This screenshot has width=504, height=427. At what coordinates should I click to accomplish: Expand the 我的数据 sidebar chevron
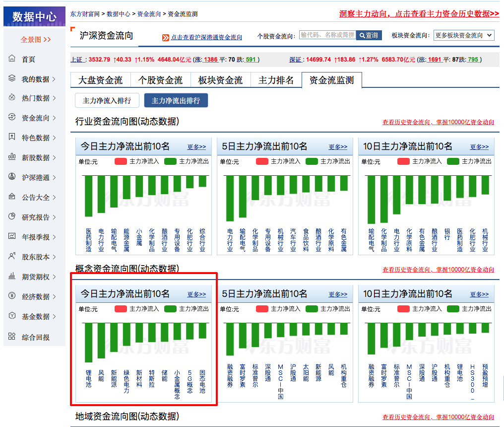point(54,79)
